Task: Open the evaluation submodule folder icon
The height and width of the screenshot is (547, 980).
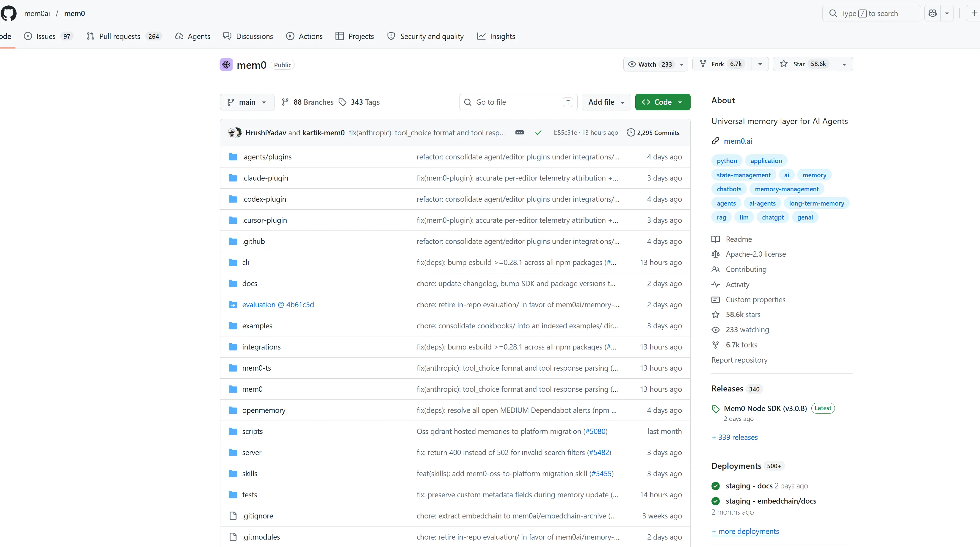Action: point(233,305)
